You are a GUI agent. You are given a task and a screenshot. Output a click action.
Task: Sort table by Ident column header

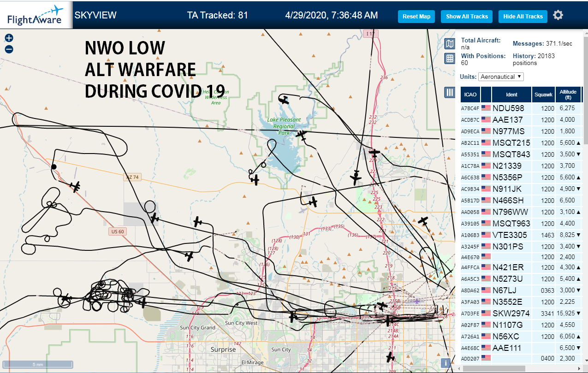[511, 95]
